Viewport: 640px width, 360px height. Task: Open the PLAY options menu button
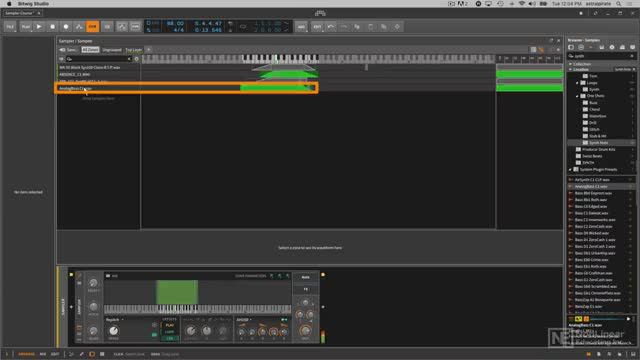click(x=26, y=27)
